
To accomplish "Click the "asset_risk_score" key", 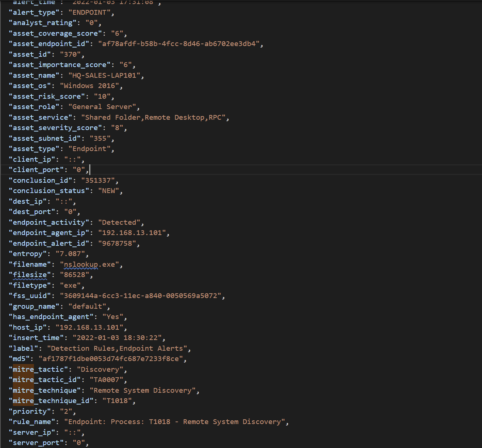I will 47,97.
